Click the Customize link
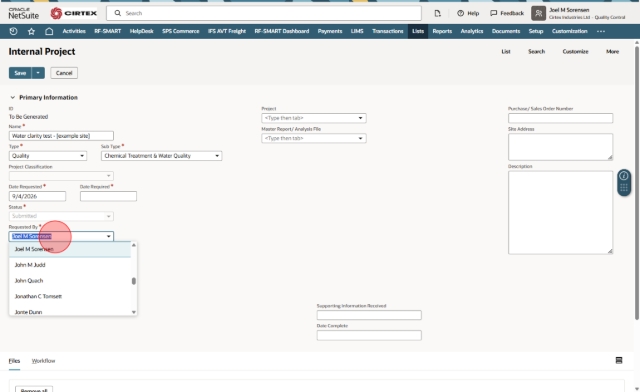Viewport: 640px width, 392px height. [x=575, y=51]
